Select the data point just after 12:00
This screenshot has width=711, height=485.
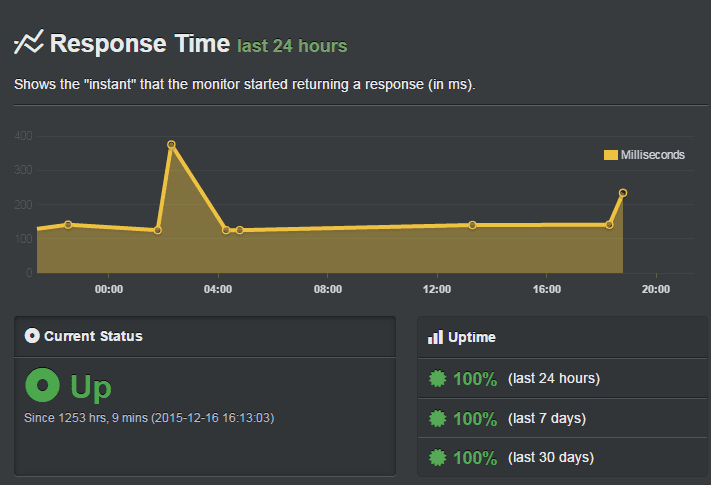point(472,225)
